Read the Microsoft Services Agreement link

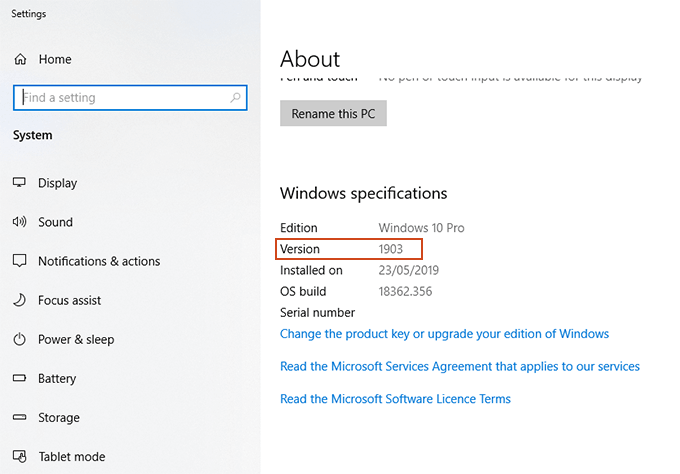[x=460, y=367]
